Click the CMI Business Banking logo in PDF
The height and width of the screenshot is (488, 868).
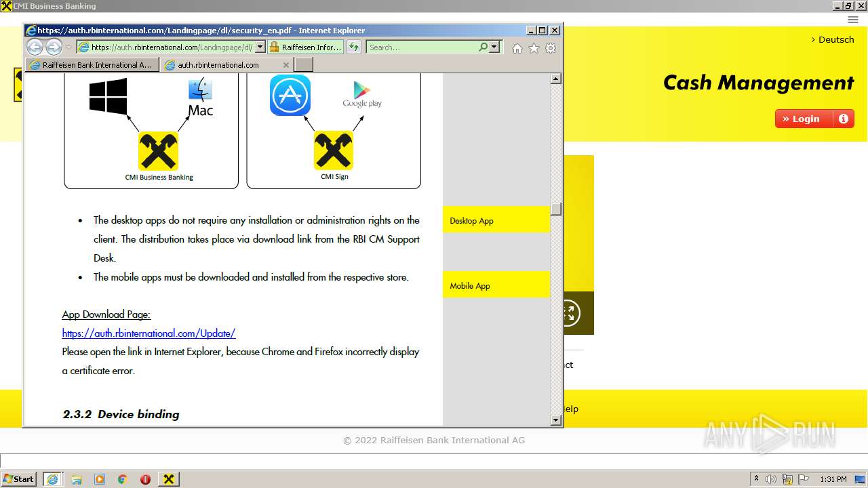(x=159, y=151)
